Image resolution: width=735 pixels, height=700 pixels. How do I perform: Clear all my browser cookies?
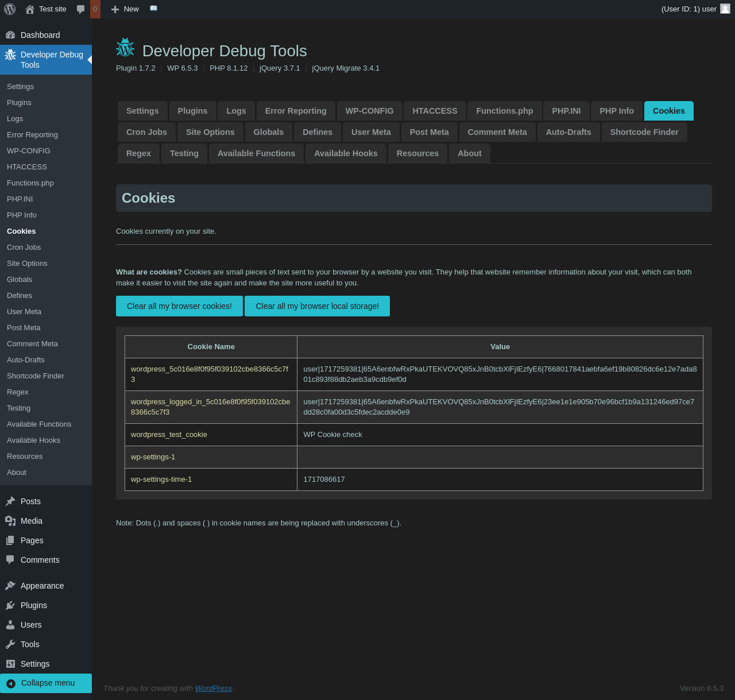coord(179,306)
